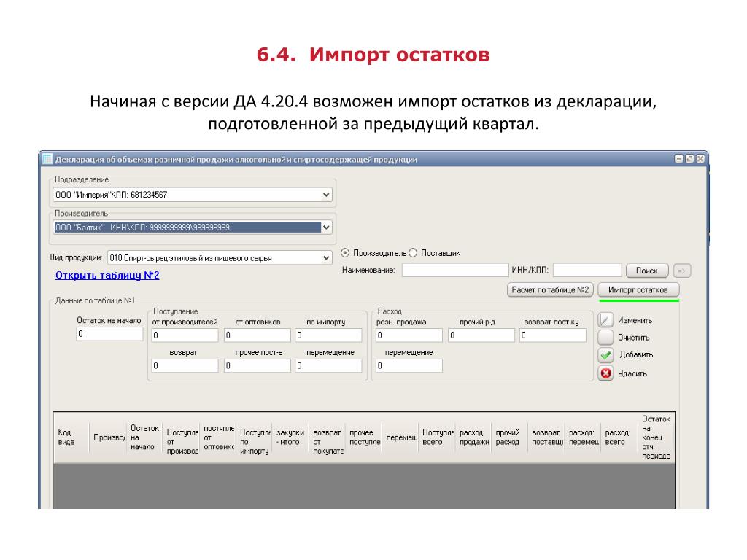Click the возврат input under Поступление

pos(185,366)
